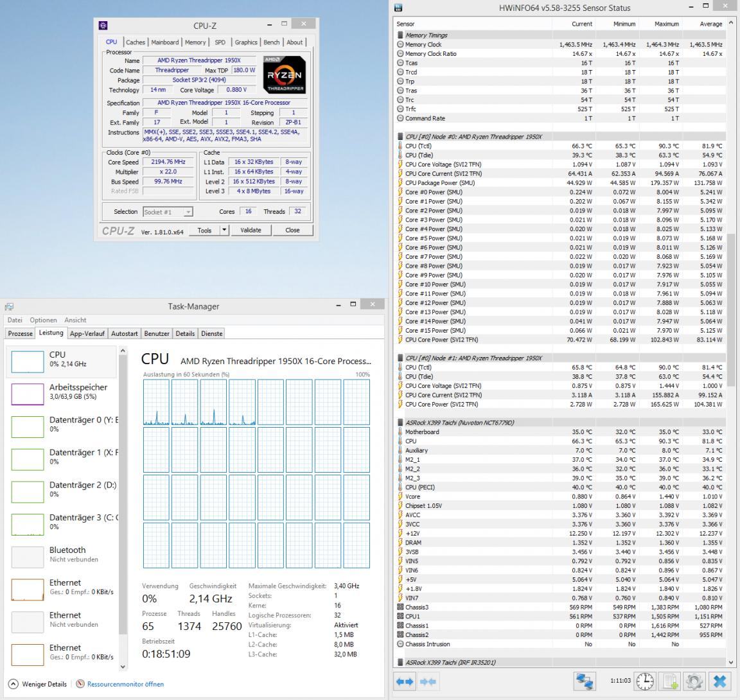Open the Autostart tab in Task-Manager
The width and height of the screenshot is (740, 700).
125,333
